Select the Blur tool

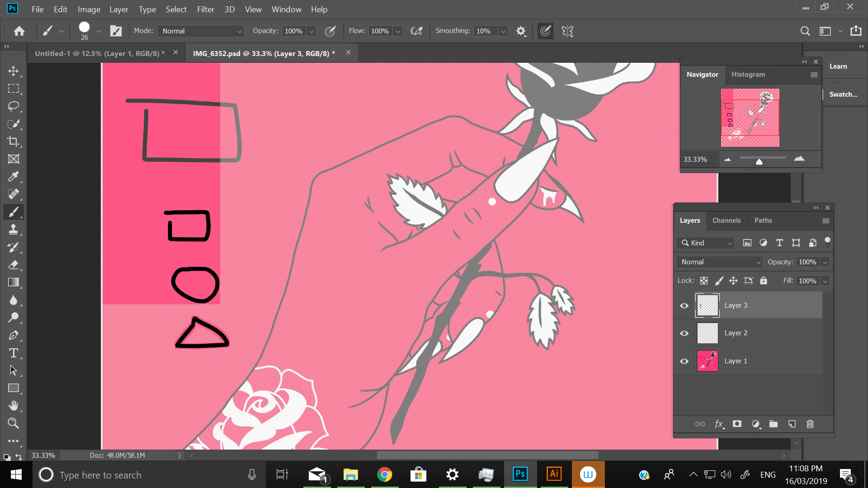click(x=14, y=300)
